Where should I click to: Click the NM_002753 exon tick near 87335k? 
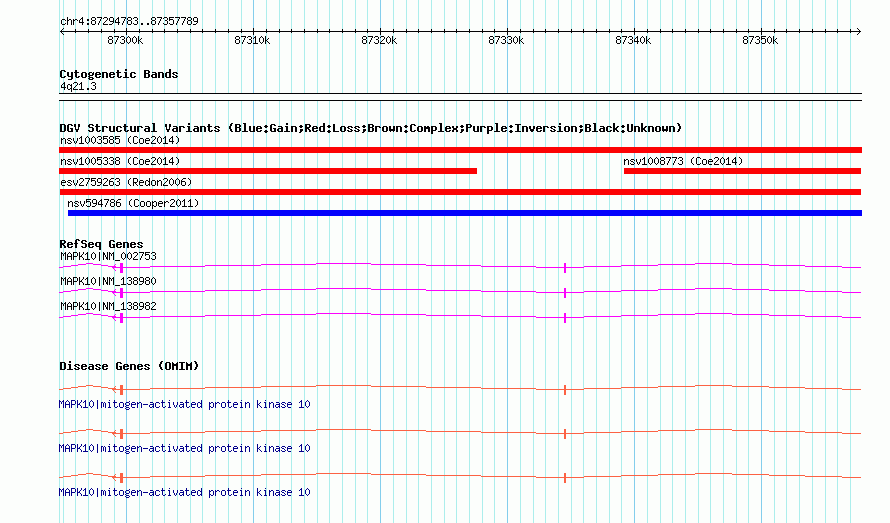(x=565, y=268)
